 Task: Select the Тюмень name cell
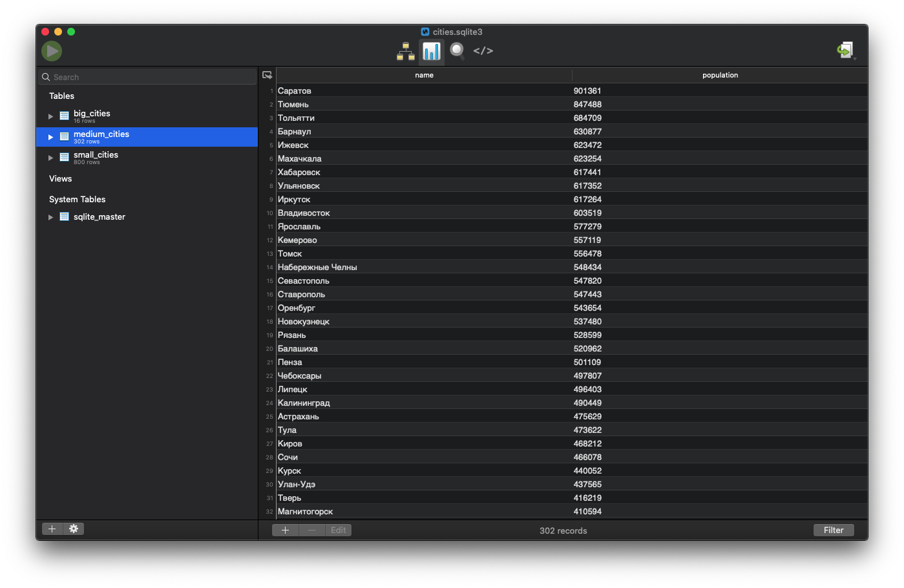[x=424, y=104]
